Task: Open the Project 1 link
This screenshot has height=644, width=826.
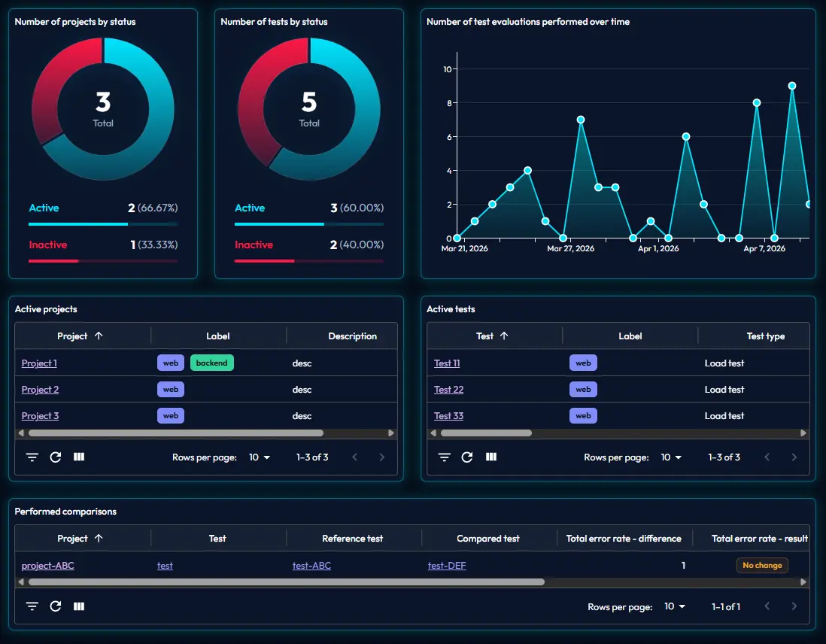Action: click(39, 363)
